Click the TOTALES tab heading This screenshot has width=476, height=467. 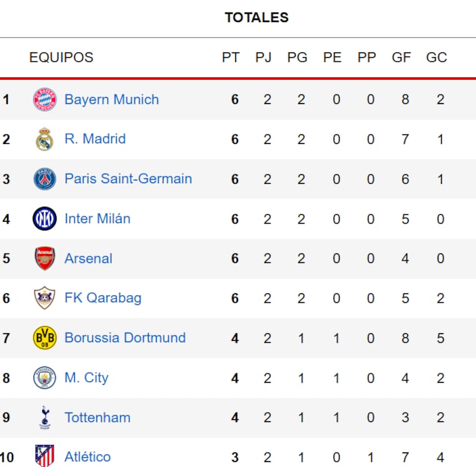pos(256,18)
